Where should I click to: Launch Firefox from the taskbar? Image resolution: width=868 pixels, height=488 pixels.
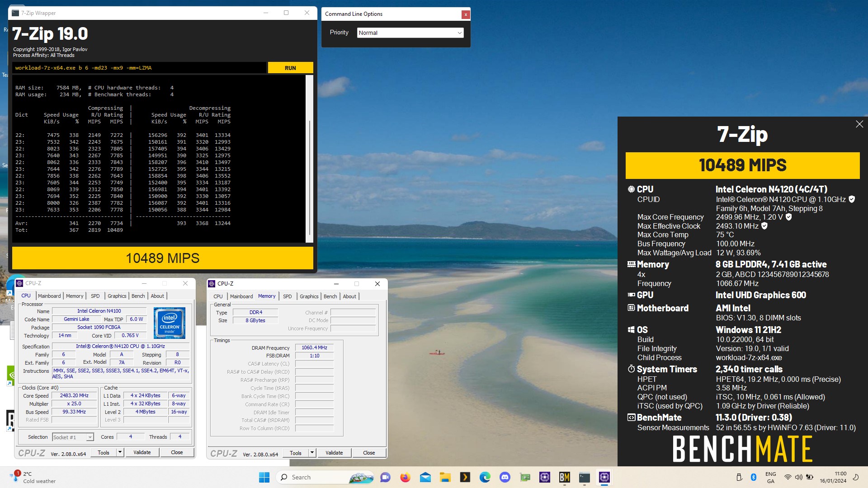(405, 477)
